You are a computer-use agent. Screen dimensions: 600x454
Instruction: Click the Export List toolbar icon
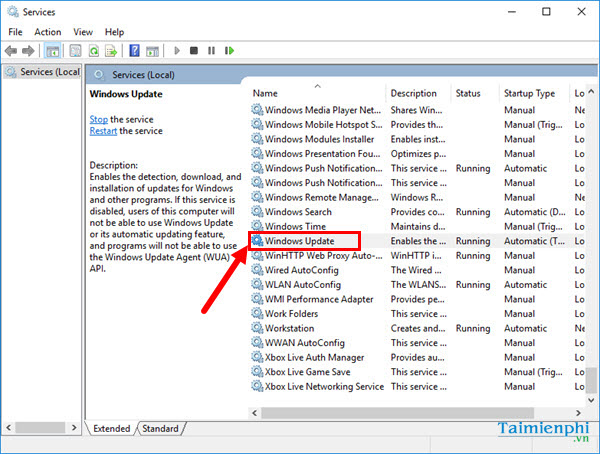pos(111,51)
